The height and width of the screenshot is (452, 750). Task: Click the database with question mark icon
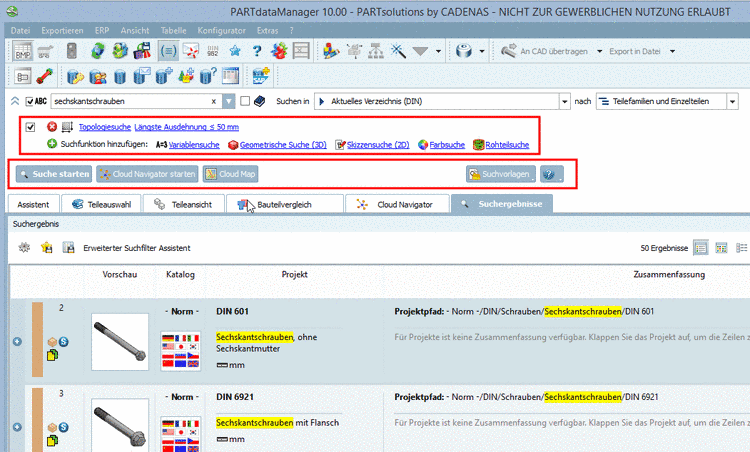coord(208,76)
